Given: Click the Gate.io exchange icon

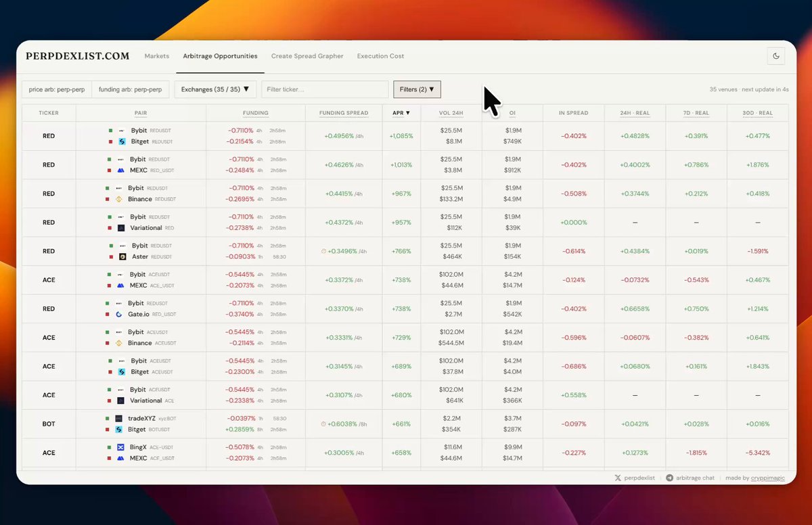Looking at the screenshot, I should tap(120, 315).
